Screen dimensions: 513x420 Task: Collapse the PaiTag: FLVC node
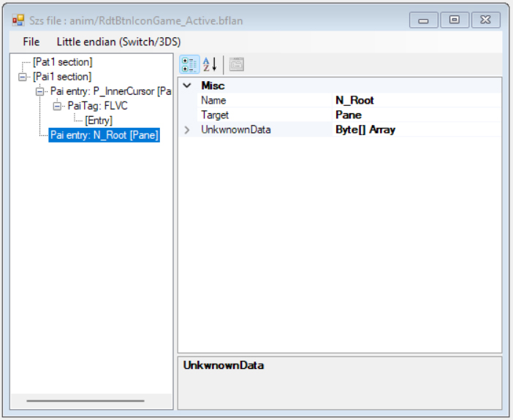58,106
